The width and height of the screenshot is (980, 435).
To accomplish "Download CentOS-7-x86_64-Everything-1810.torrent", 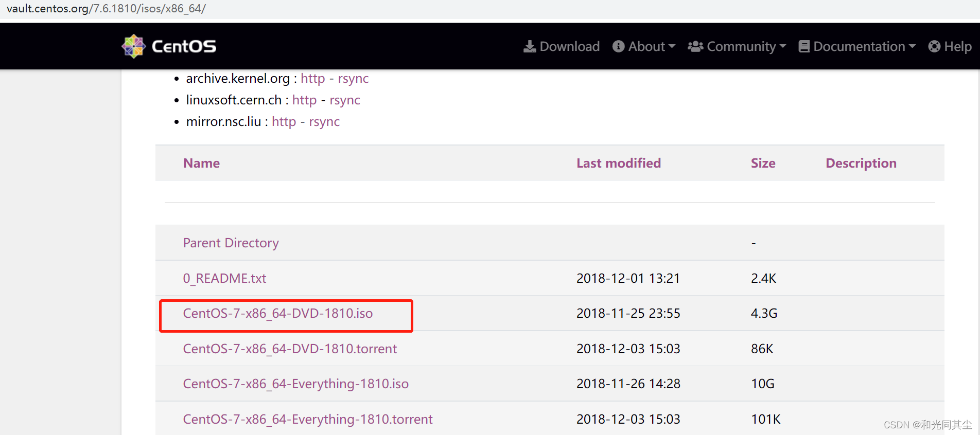I will click(308, 419).
